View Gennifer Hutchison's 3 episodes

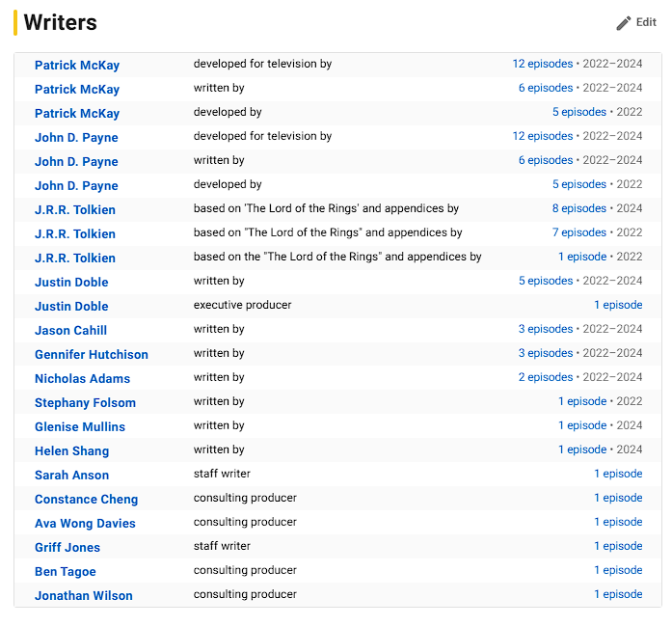[x=546, y=353]
